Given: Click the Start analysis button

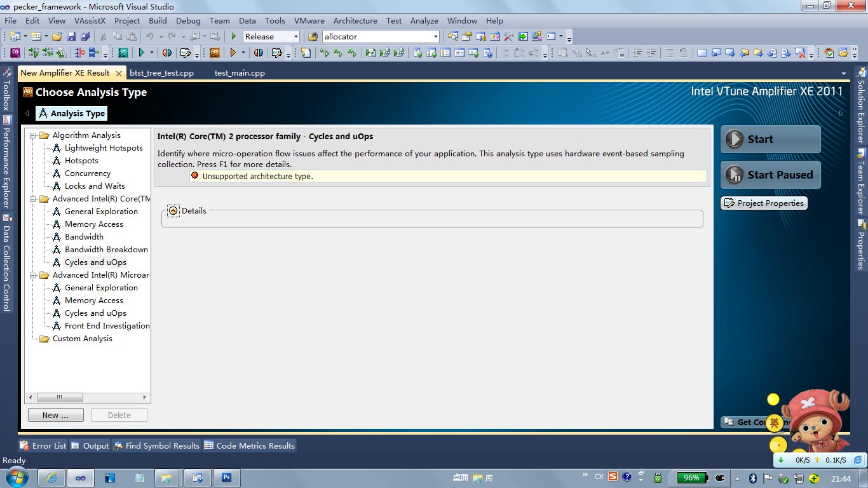Looking at the screenshot, I should [770, 139].
